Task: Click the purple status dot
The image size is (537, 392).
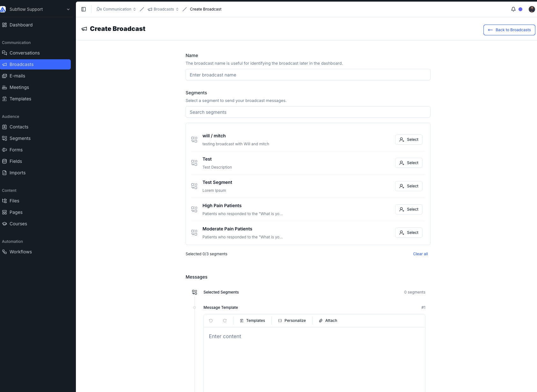Action: [x=520, y=9]
